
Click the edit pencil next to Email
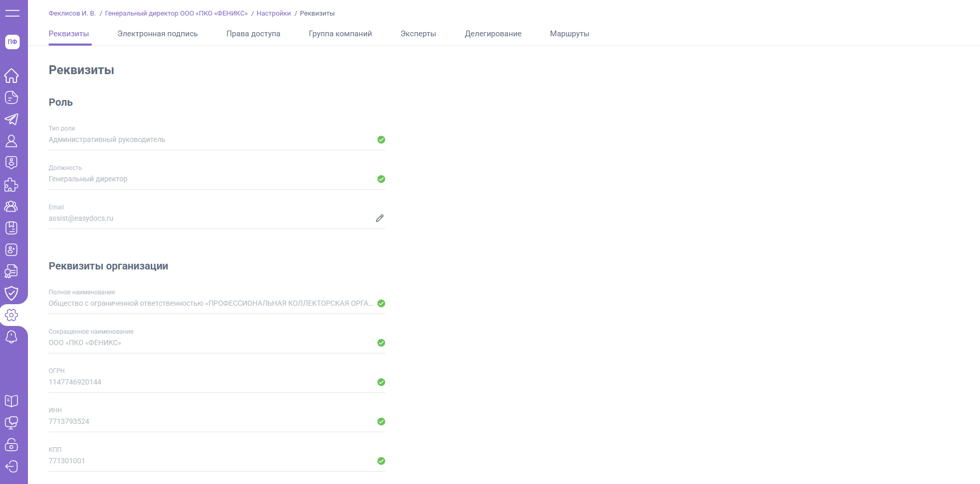coord(379,218)
